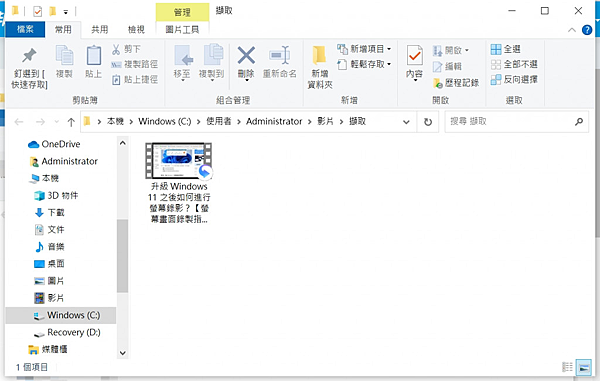Click the Pin to Quick Access icon

pyautogui.click(x=29, y=56)
